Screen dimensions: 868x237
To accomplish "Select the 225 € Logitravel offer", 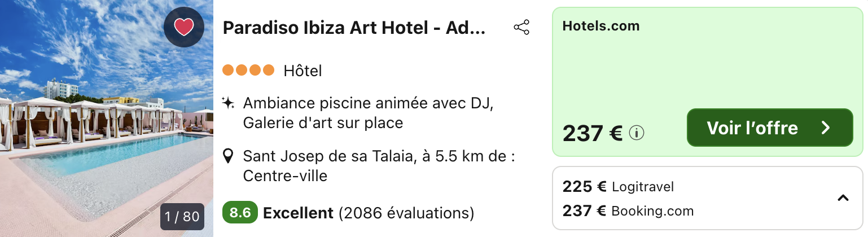I will point(619,187).
